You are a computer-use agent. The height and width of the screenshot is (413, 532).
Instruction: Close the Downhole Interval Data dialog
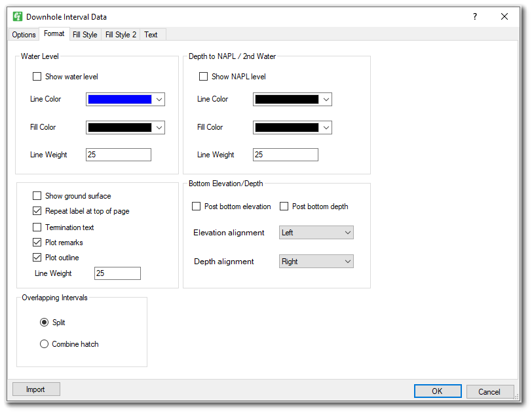(504, 16)
